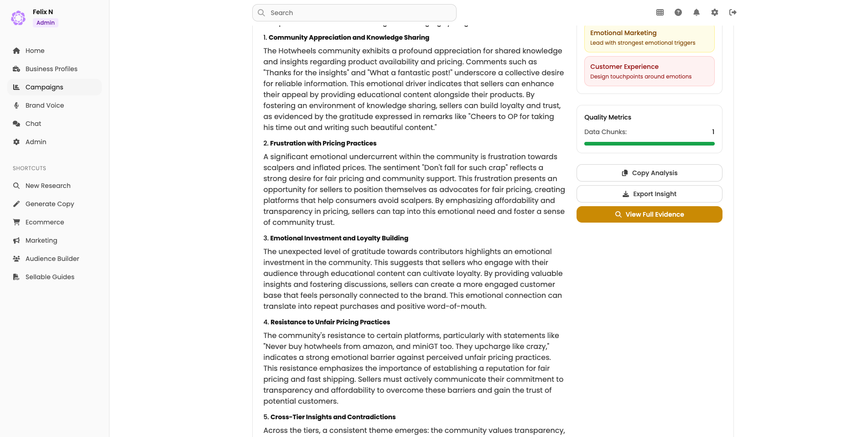Click inside the Search field
Viewport: 868px width, 437px height.
(x=354, y=13)
